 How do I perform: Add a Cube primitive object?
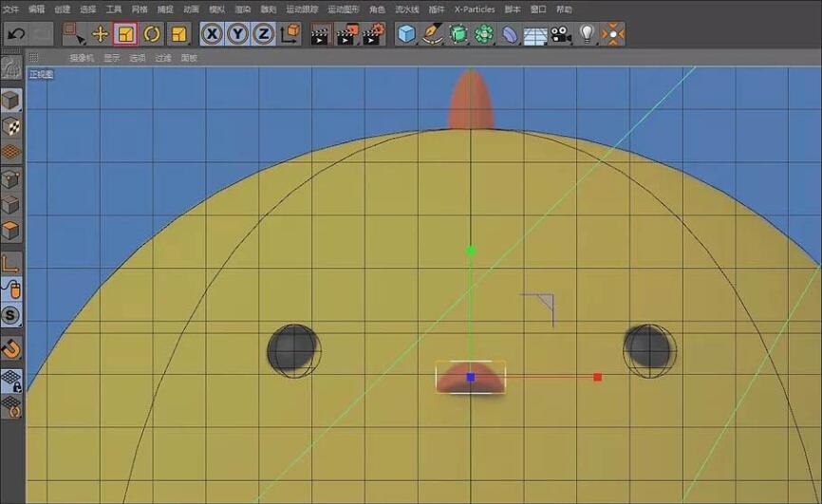(x=406, y=34)
